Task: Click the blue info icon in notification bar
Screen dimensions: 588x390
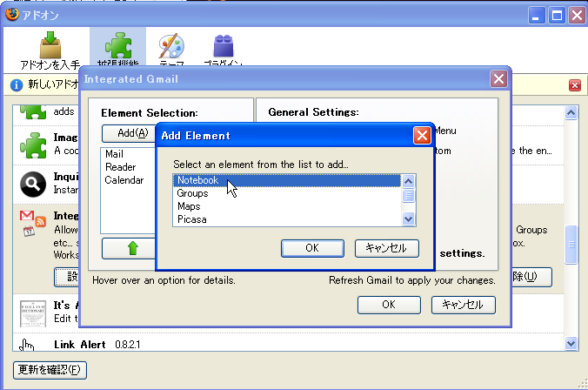Action: (x=17, y=85)
